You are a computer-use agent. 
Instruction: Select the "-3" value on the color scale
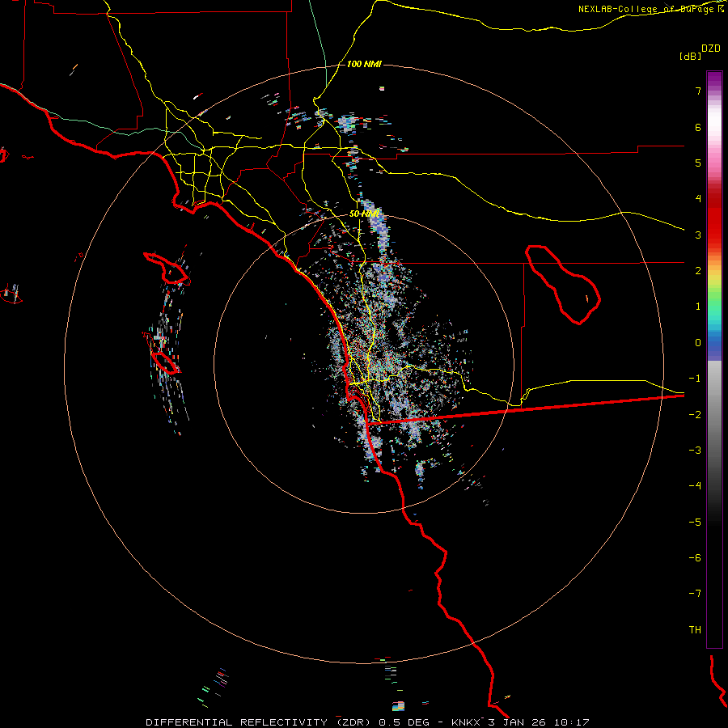coord(695,451)
